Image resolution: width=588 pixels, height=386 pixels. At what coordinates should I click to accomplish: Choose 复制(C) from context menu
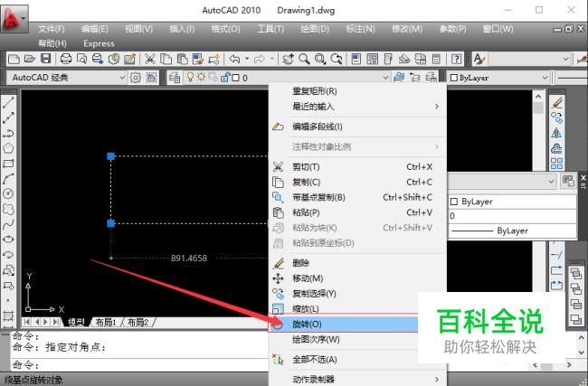(358, 182)
